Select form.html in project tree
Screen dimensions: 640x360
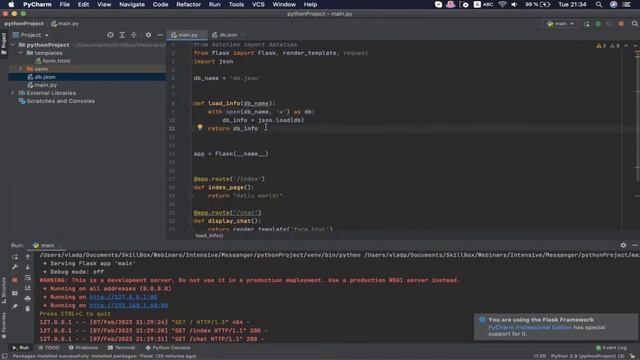pyautogui.click(x=52, y=61)
